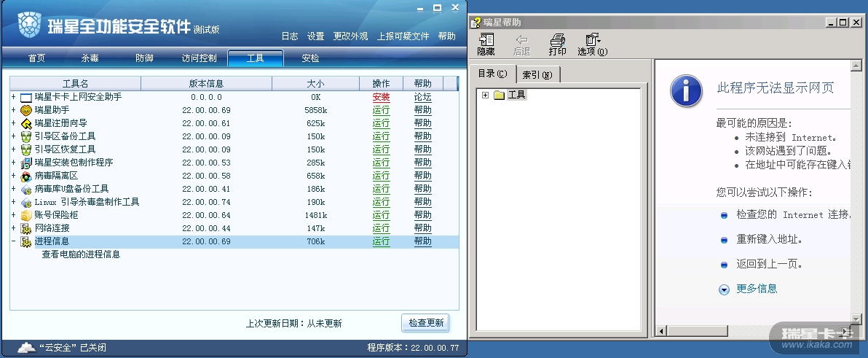The height and width of the screenshot is (358, 868).
Task: Click the 引导区恢复工具 icon
Action: click(x=26, y=149)
